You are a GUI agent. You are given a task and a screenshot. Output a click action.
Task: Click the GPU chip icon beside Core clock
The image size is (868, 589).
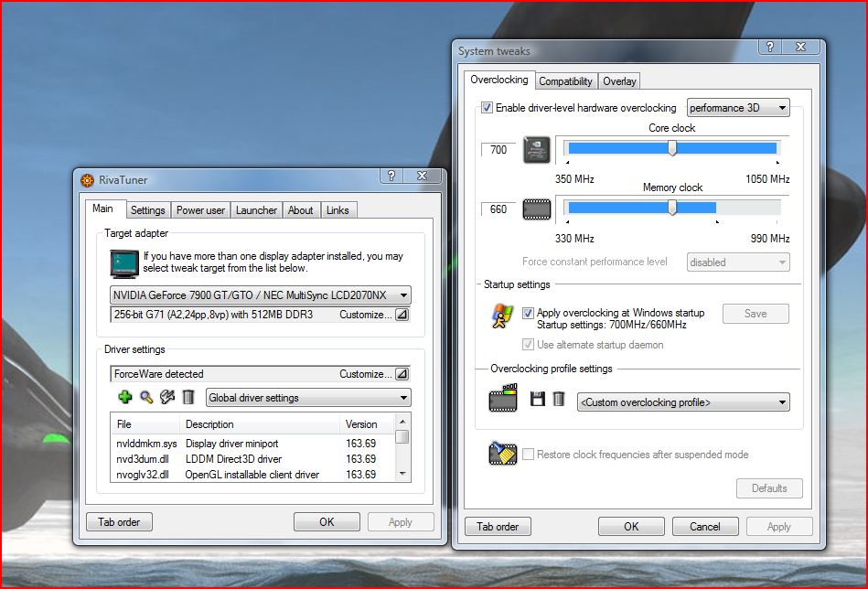(536, 149)
